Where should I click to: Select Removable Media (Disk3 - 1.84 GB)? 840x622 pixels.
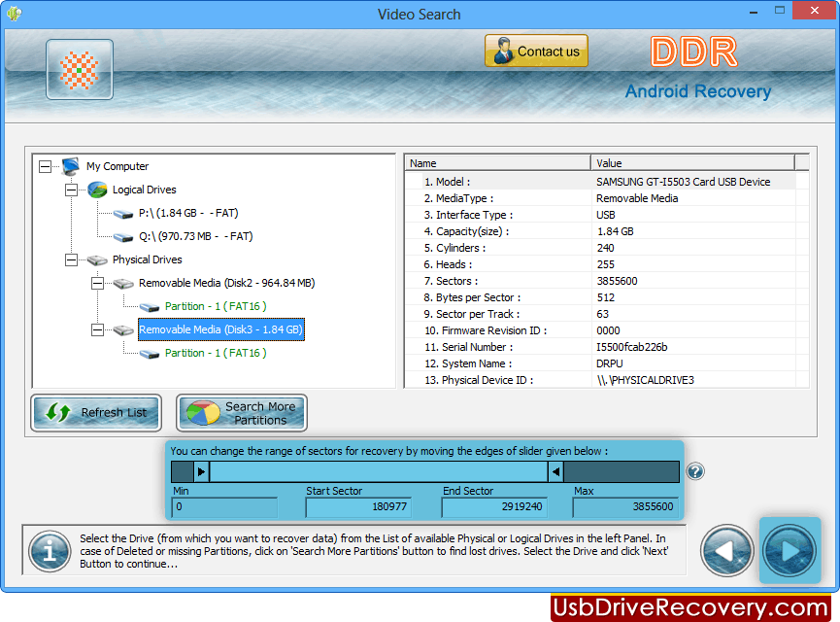coord(221,329)
